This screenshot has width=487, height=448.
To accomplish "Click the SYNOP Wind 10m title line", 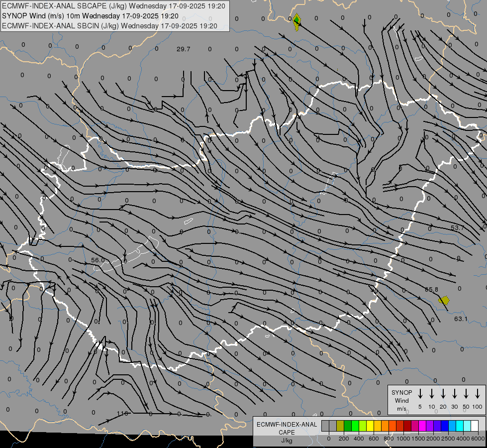I will [90, 16].
